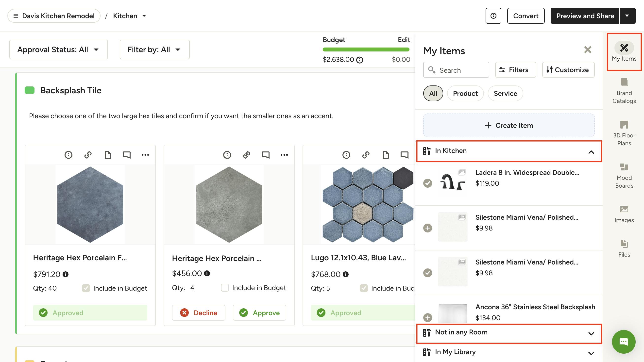Add first Silestone Miami Vena item

tap(427, 228)
